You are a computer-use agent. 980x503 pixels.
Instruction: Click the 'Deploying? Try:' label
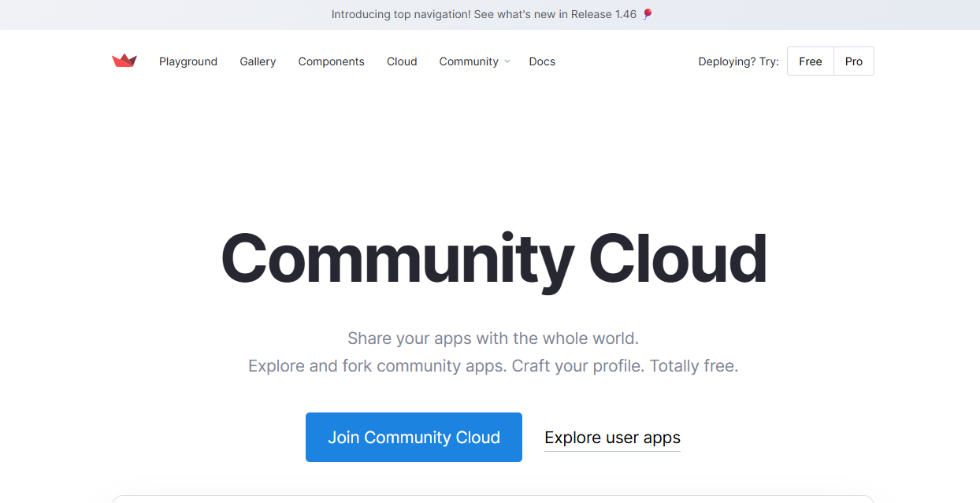[x=738, y=61]
